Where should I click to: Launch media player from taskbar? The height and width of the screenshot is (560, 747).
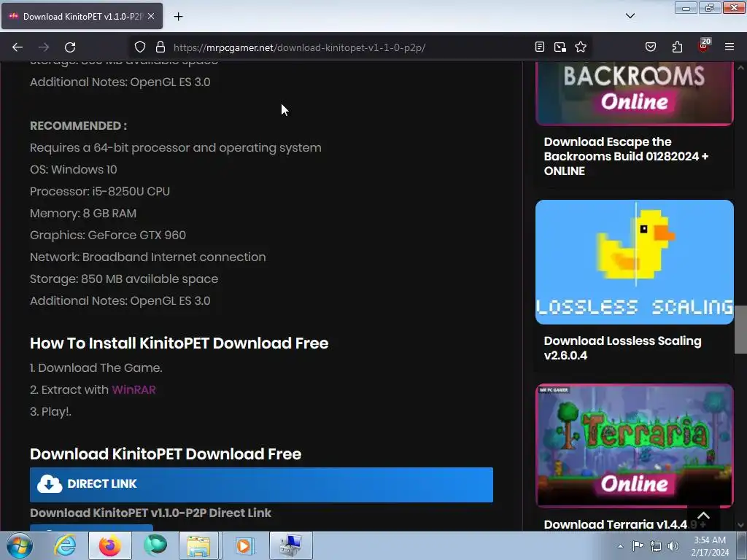[244, 545]
